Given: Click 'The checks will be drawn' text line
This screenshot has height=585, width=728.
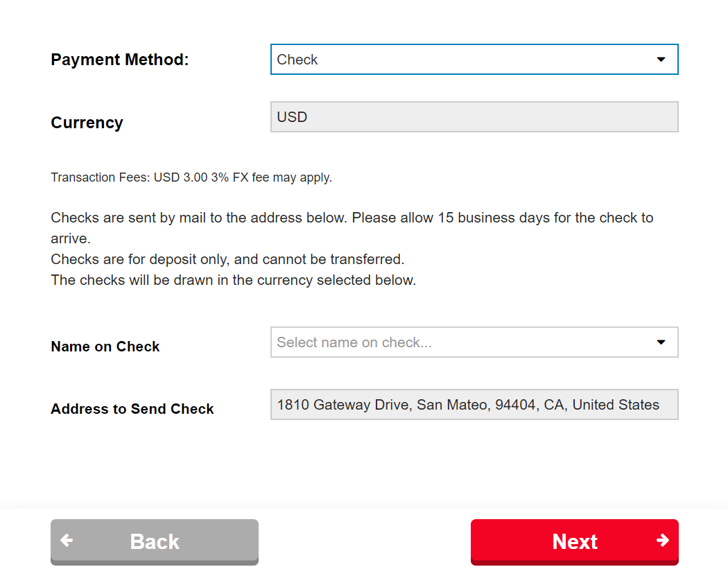Looking at the screenshot, I should pos(233,280).
